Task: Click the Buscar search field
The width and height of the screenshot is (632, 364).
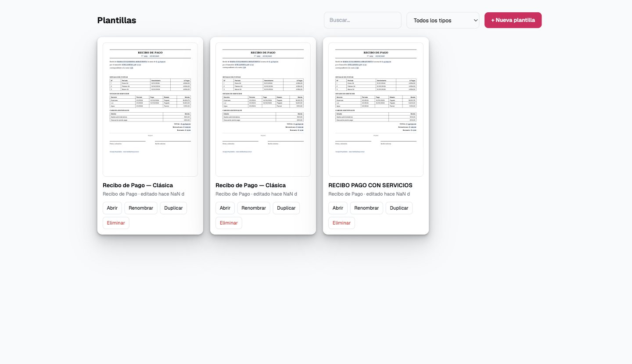Action: point(363,20)
